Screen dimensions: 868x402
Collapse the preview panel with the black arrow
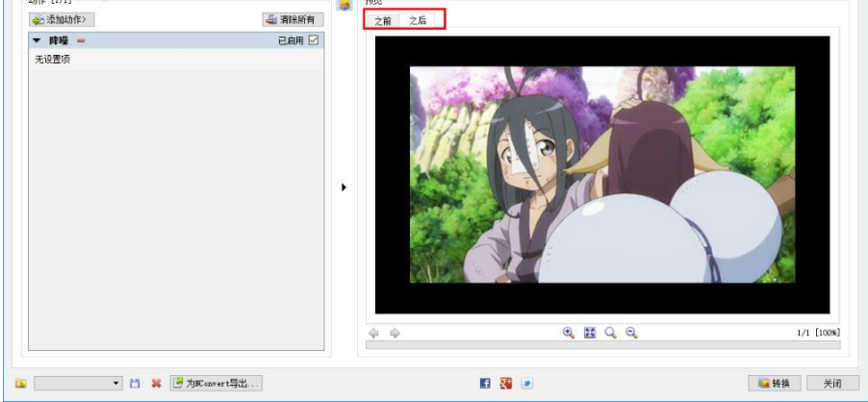pyautogui.click(x=344, y=188)
